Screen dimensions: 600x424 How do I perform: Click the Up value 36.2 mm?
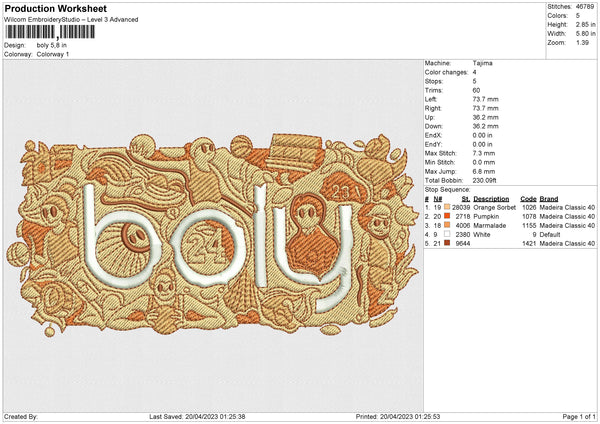[x=486, y=117]
